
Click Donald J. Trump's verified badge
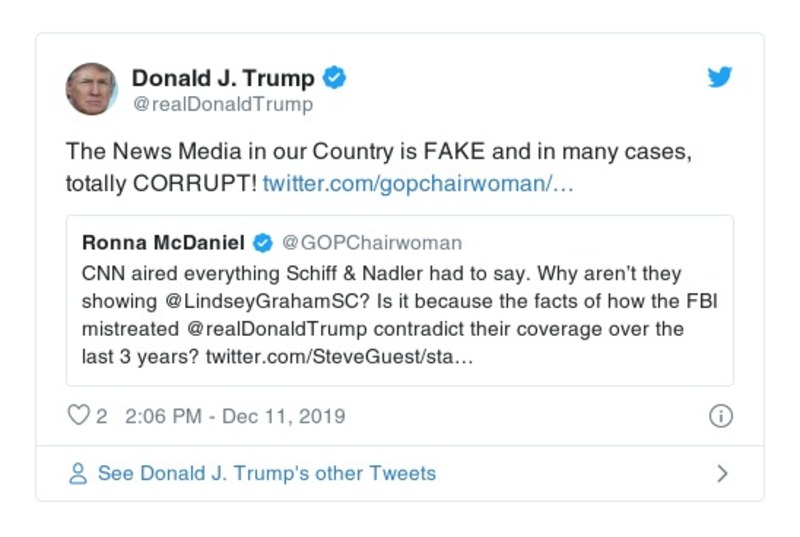click(334, 78)
